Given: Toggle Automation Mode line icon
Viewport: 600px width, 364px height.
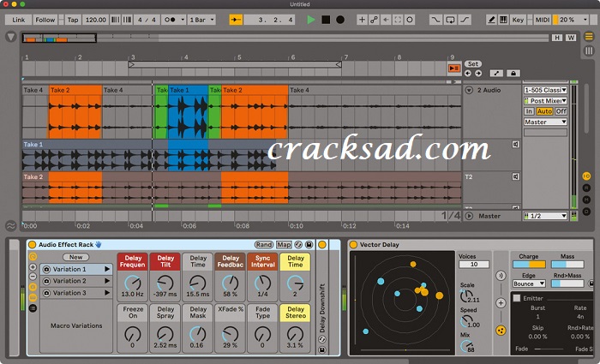Looking at the screenshot, I should click(x=496, y=73).
